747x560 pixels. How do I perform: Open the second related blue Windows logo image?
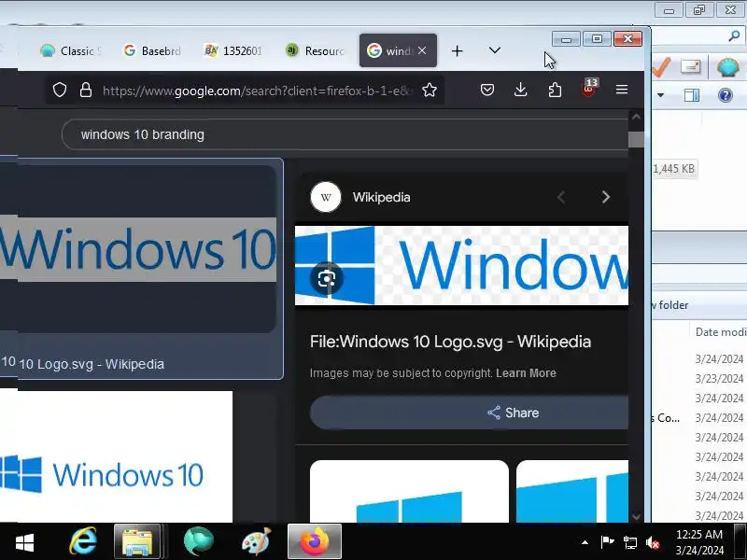point(572,492)
